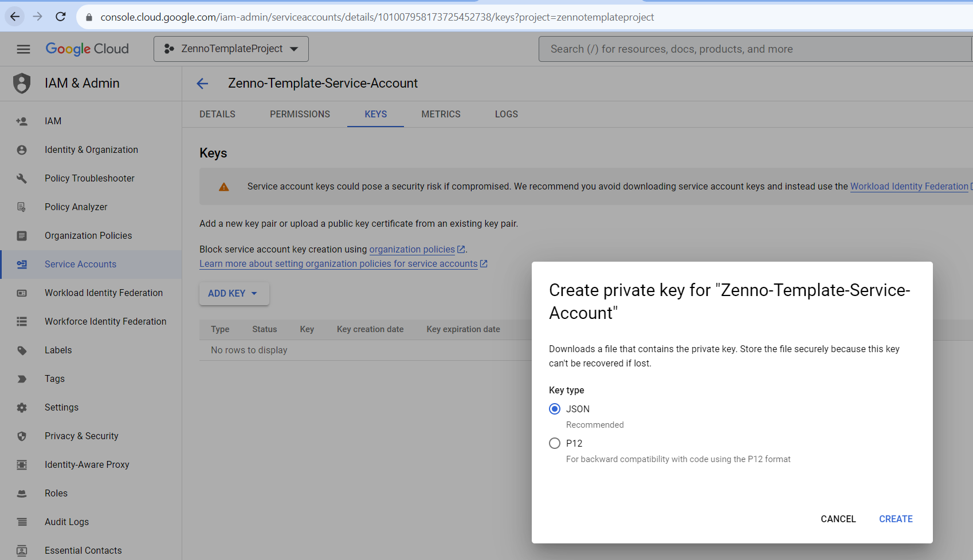
Task: Reload the page with browser refresh icon
Action: (61, 17)
